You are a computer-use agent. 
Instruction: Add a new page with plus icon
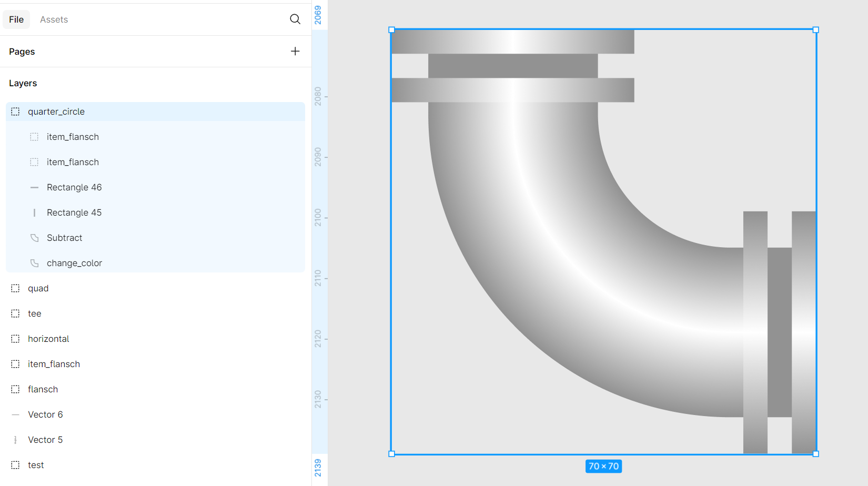[x=295, y=51]
